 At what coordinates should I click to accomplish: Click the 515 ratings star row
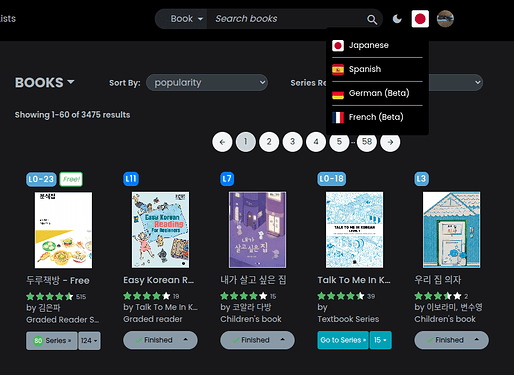[56, 296]
